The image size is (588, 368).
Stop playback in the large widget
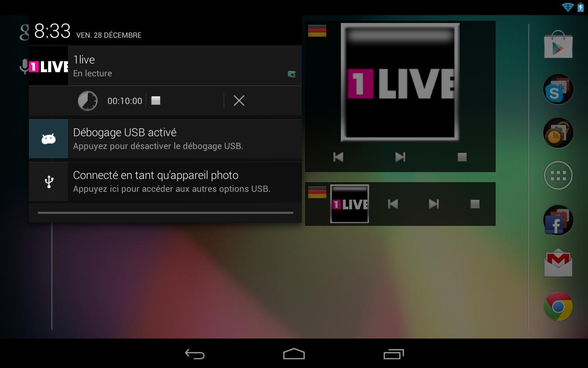pyautogui.click(x=462, y=157)
